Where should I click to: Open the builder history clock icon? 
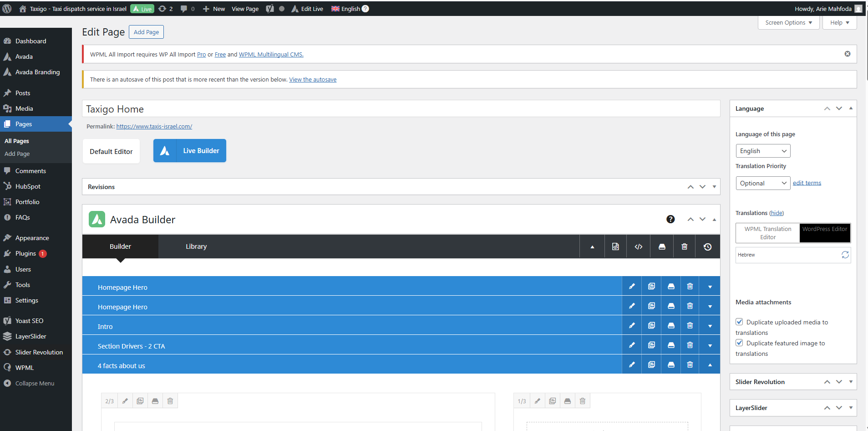[x=707, y=246]
